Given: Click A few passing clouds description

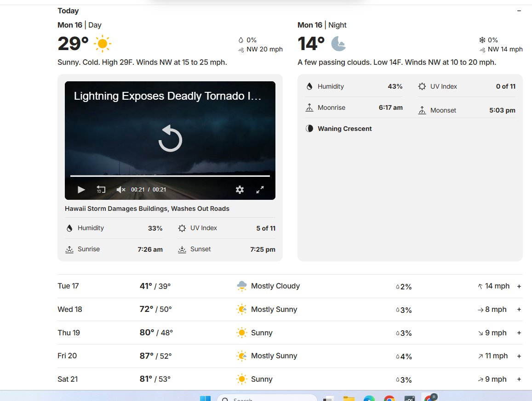Looking at the screenshot, I should point(397,62).
